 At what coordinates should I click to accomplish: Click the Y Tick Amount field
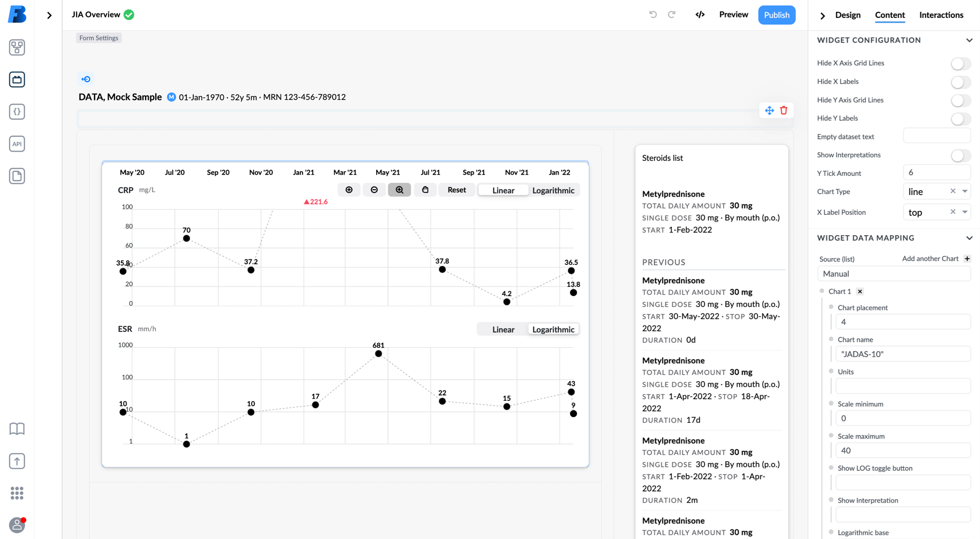937,173
